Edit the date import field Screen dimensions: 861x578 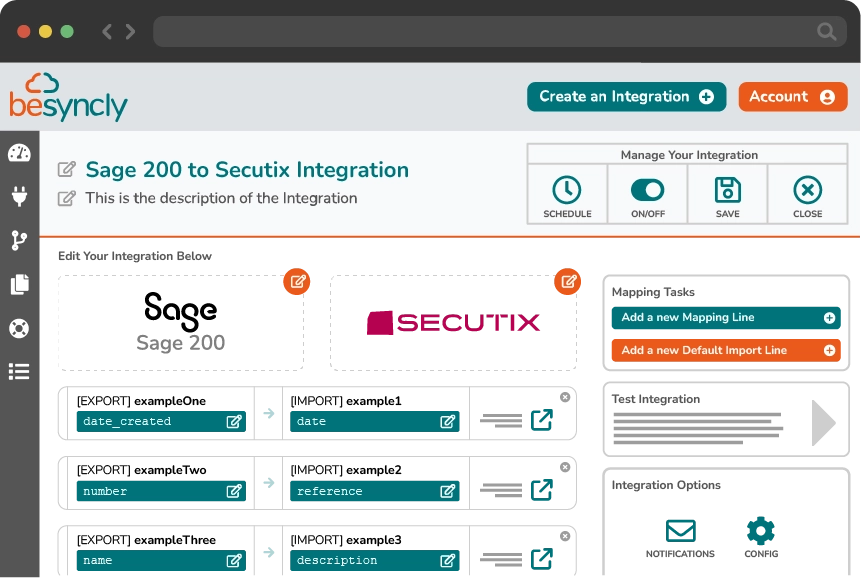pyautogui.click(x=374, y=422)
